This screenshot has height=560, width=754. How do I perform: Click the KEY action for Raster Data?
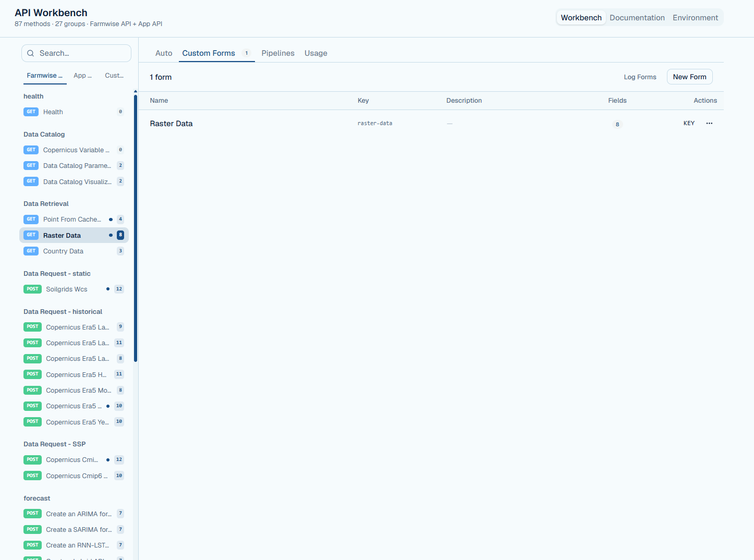[689, 124]
